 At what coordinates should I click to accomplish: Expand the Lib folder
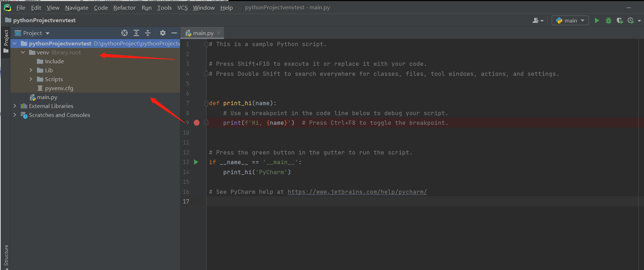(31, 70)
